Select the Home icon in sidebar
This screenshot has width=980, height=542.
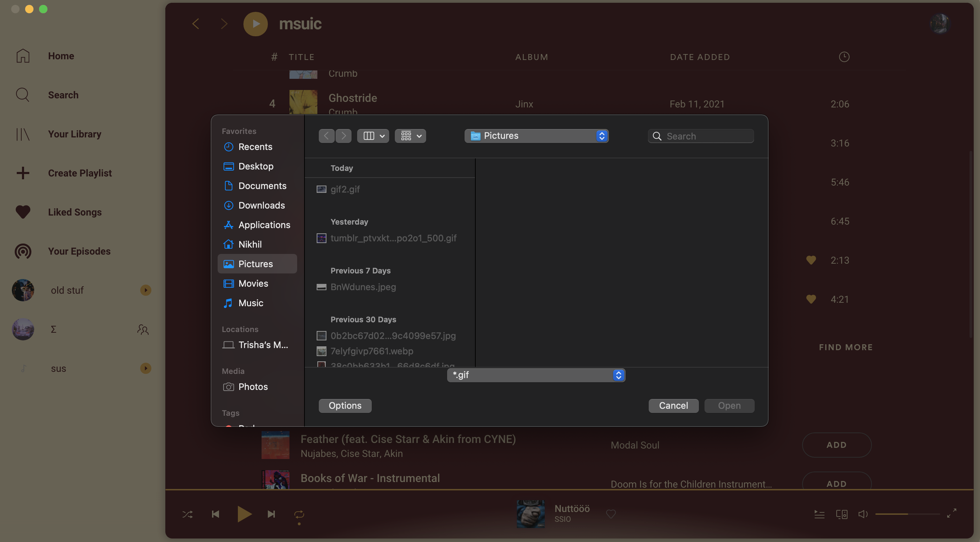coord(23,55)
